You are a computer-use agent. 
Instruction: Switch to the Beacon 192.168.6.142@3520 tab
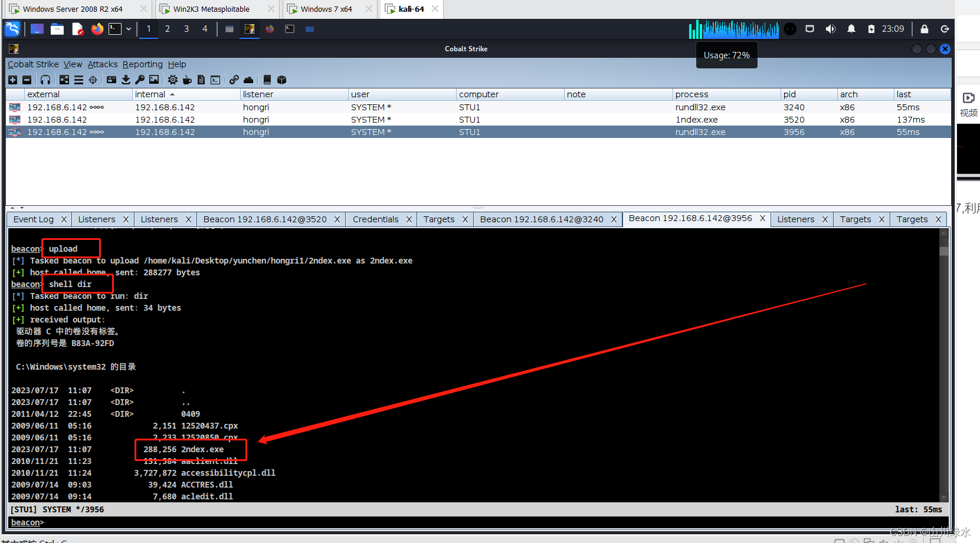(265, 219)
